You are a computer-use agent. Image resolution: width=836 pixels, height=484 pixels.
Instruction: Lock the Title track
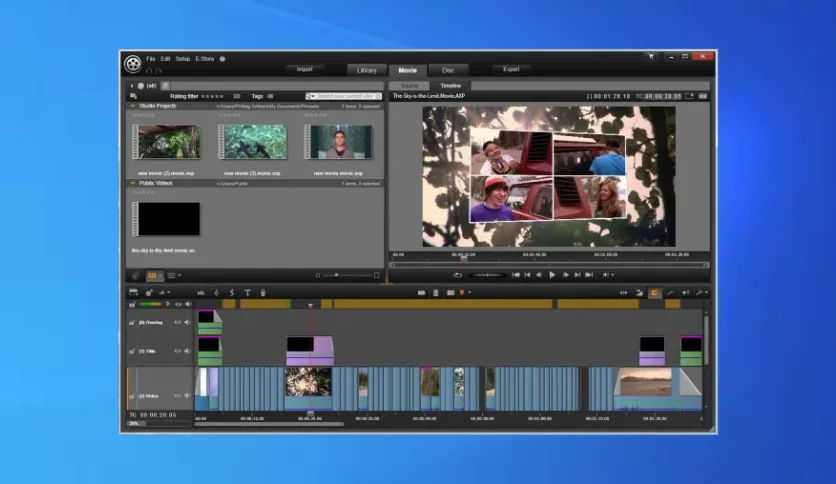point(132,351)
